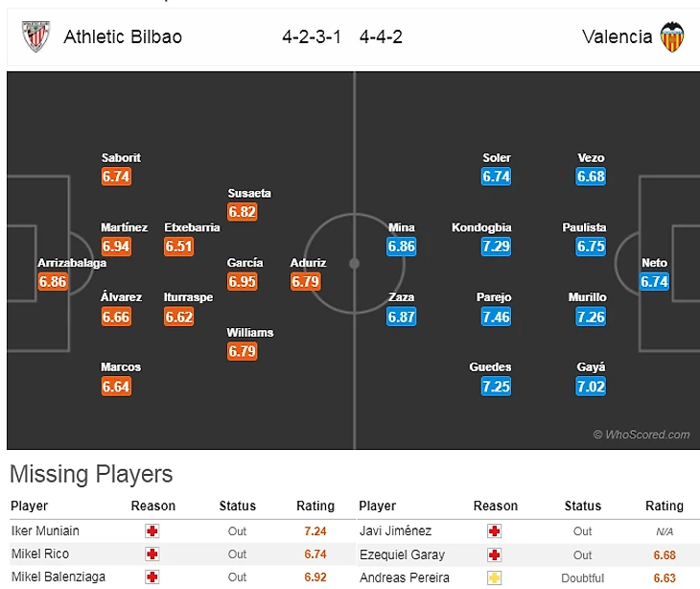Click Mikel Balenziaga's red injury icon
Viewport: 700px width, 589px height.
click(152, 577)
